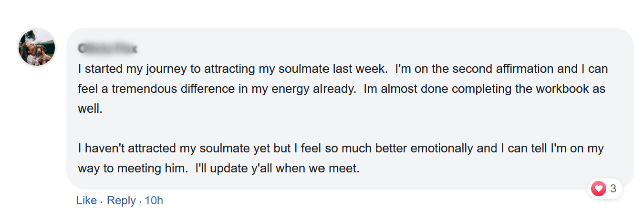Click the red heart reaction icon
The height and width of the screenshot is (220, 644).
point(598,189)
